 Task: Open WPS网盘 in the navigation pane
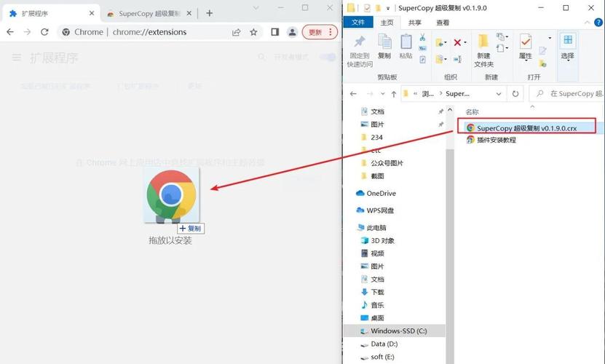[x=375, y=210]
